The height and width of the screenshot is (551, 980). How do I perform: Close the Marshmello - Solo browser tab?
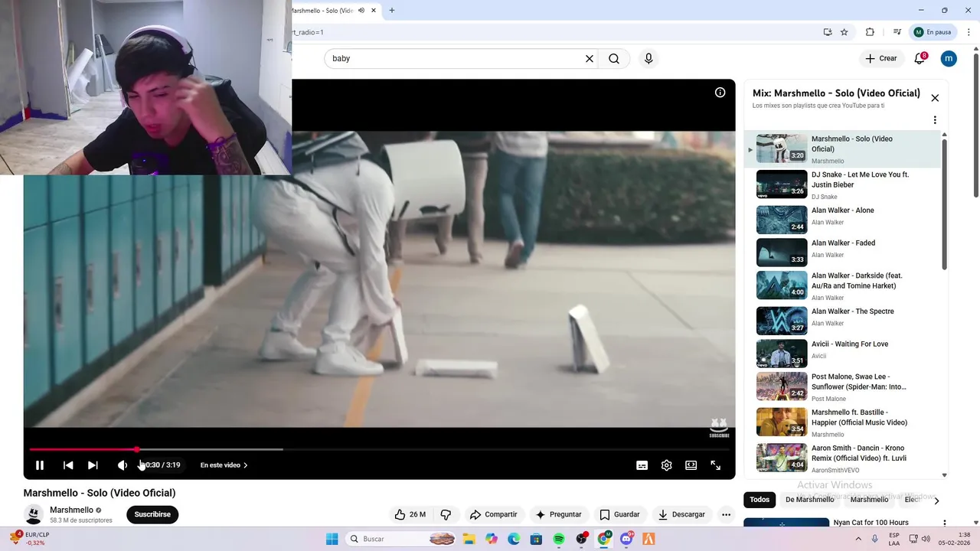[x=374, y=11]
